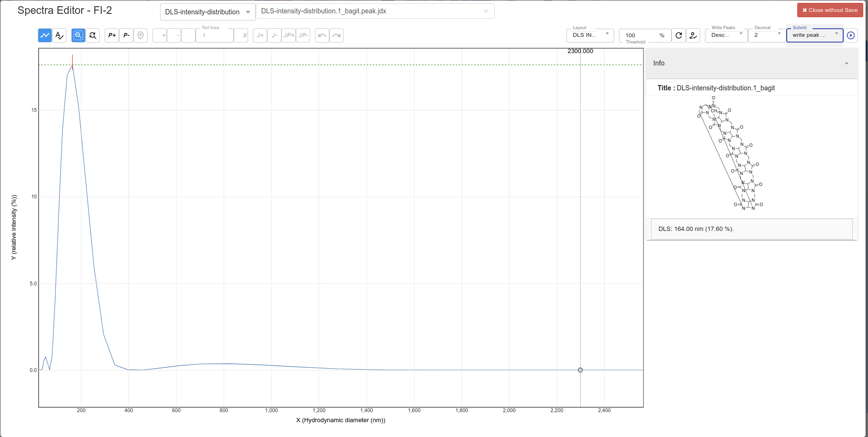Viewport: 868px width, 437px height.
Task: Select the P- remove peak tool
Action: point(126,35)
